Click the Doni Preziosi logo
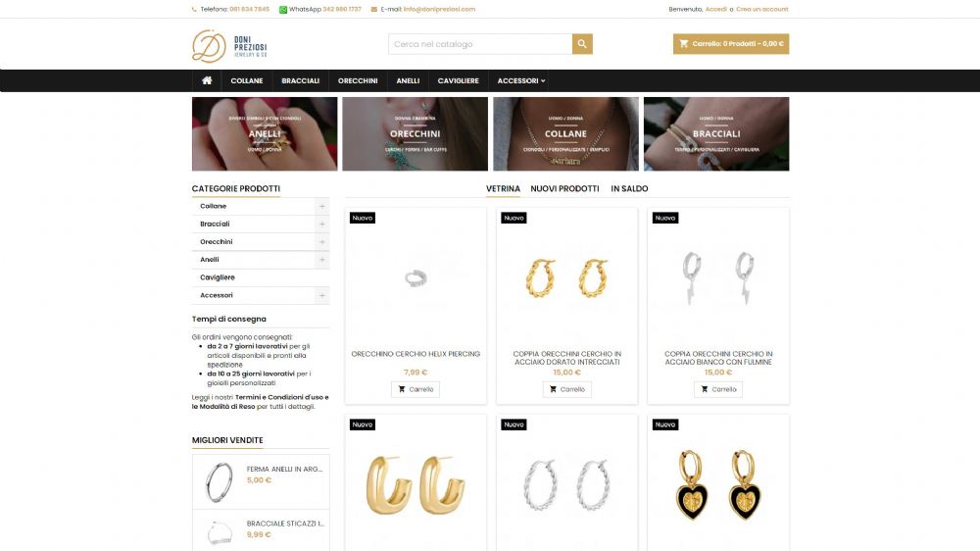980x551 pixels. click(x=229, y=46)
